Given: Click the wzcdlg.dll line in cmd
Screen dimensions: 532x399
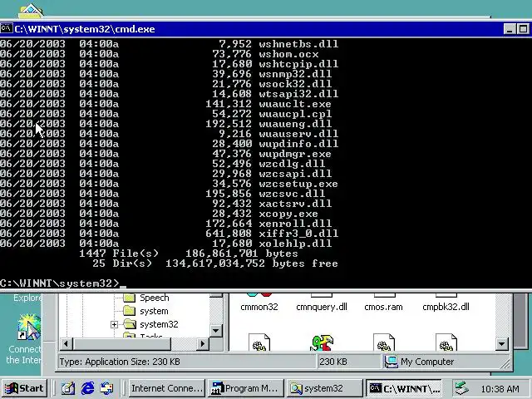Looking at the screenshot, I should click(163, 164).
